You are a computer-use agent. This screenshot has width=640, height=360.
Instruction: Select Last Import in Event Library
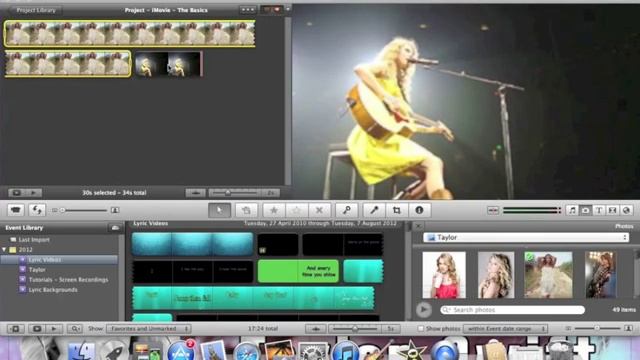click(34, 240)
